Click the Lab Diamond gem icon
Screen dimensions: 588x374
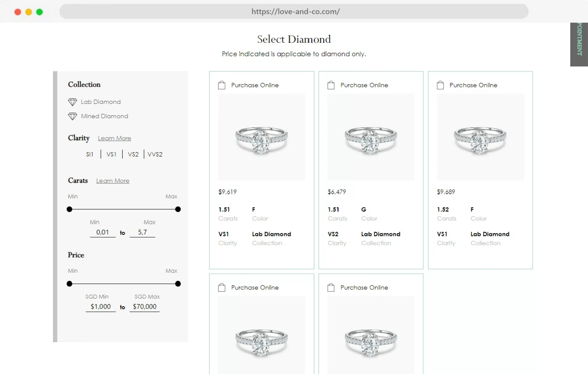click(72, 102)
